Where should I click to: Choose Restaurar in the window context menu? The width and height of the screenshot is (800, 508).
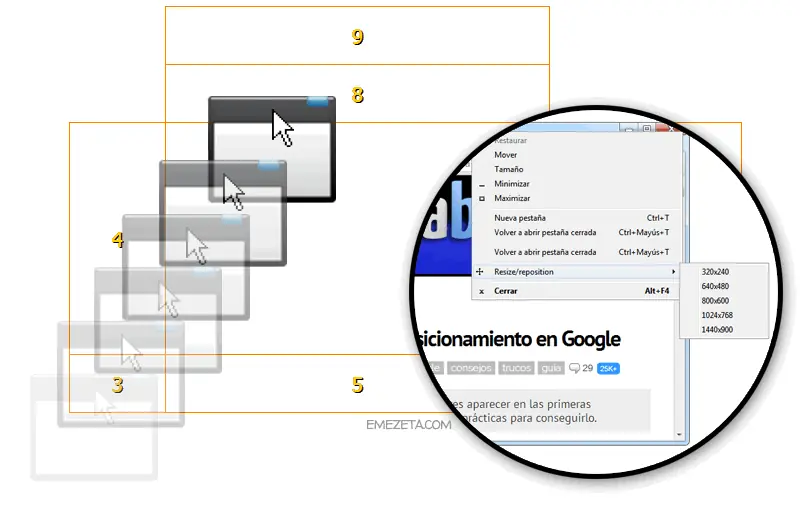[510, 140]
